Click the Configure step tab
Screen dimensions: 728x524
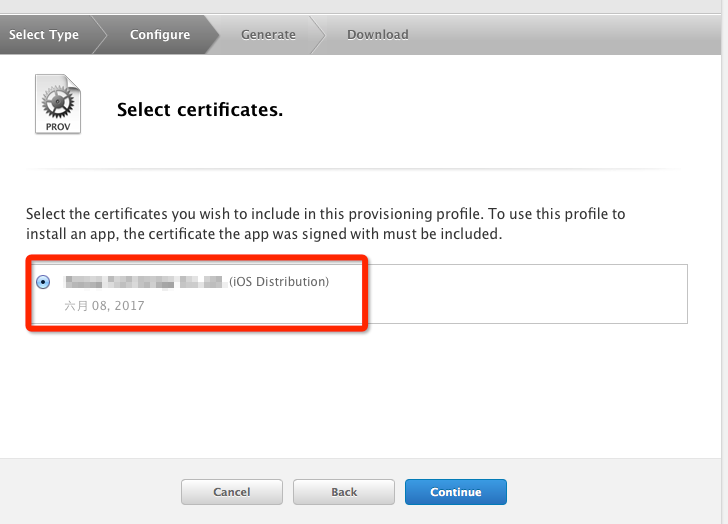tap(160, 34)
